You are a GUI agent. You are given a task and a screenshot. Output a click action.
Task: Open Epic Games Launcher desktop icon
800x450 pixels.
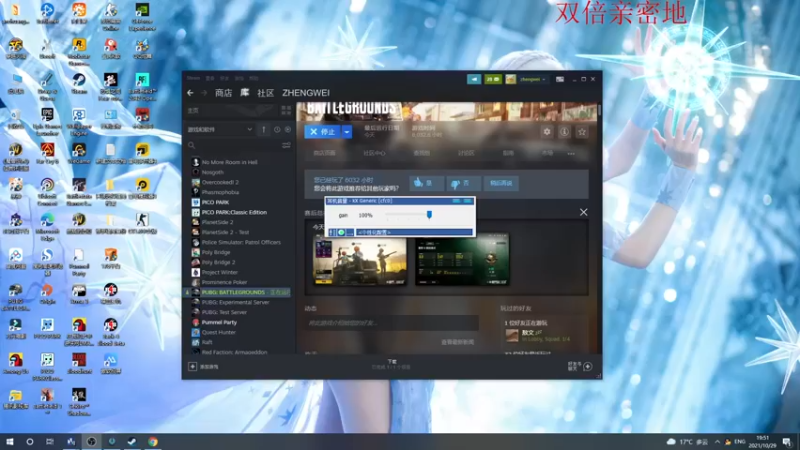pyautogui.click(x=47, y=122)
